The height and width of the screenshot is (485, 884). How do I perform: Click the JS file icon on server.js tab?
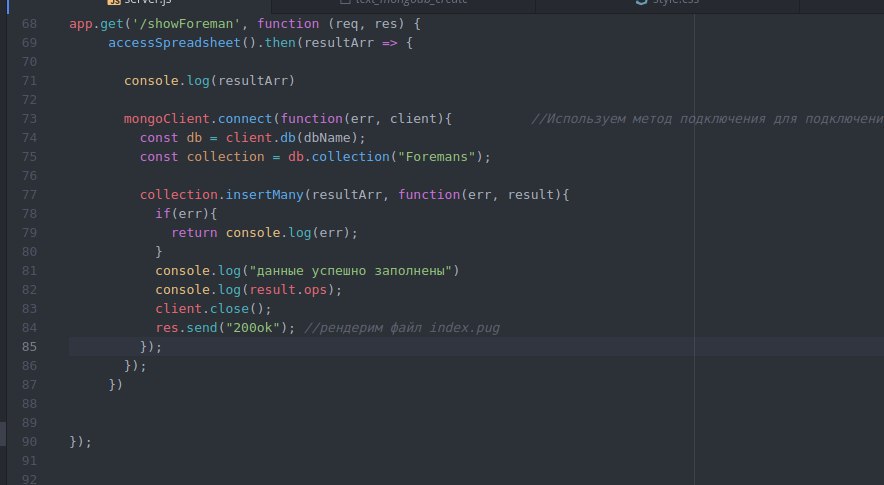(114, 2)
